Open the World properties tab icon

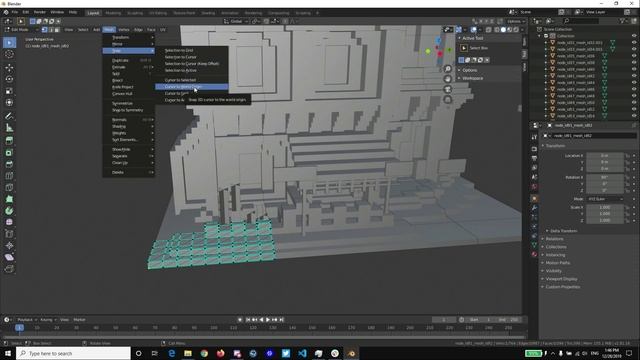tap(534, 187)
